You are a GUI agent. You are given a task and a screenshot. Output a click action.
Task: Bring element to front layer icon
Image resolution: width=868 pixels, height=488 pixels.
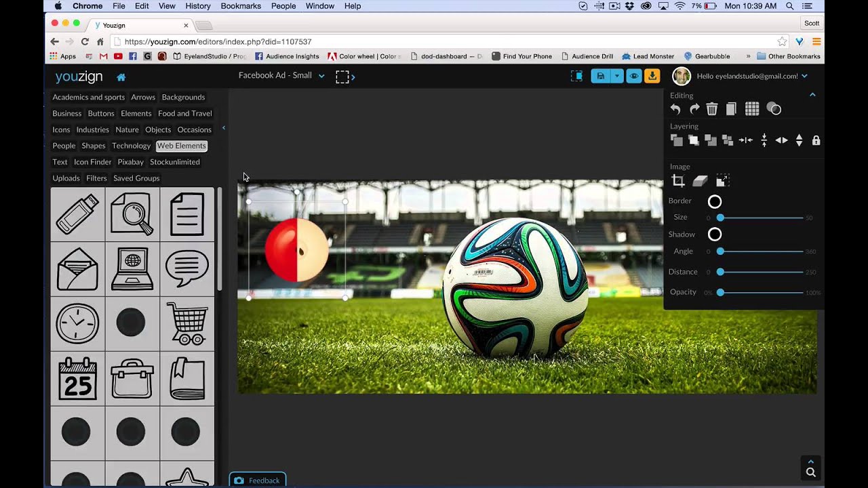677,140
